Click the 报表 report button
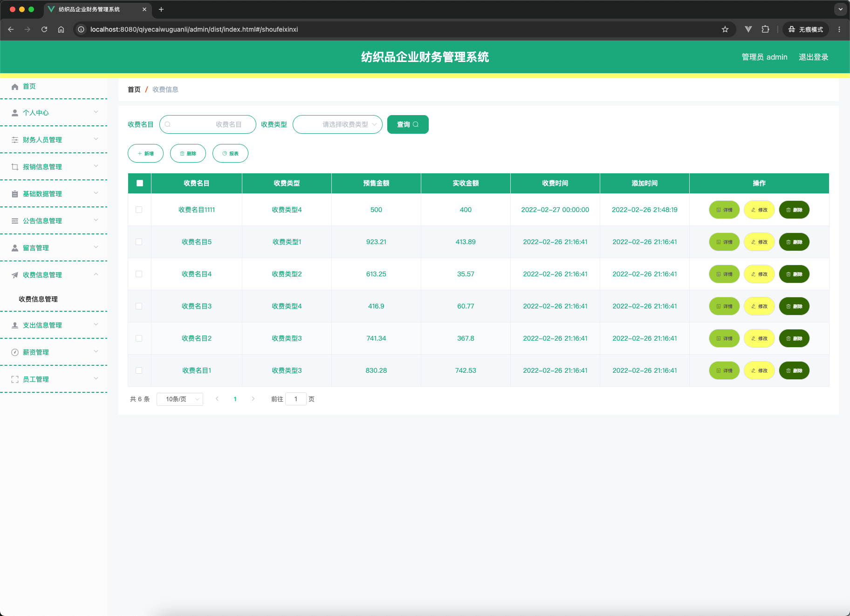This screenshot has width=850, height=616. coord(230,153)
